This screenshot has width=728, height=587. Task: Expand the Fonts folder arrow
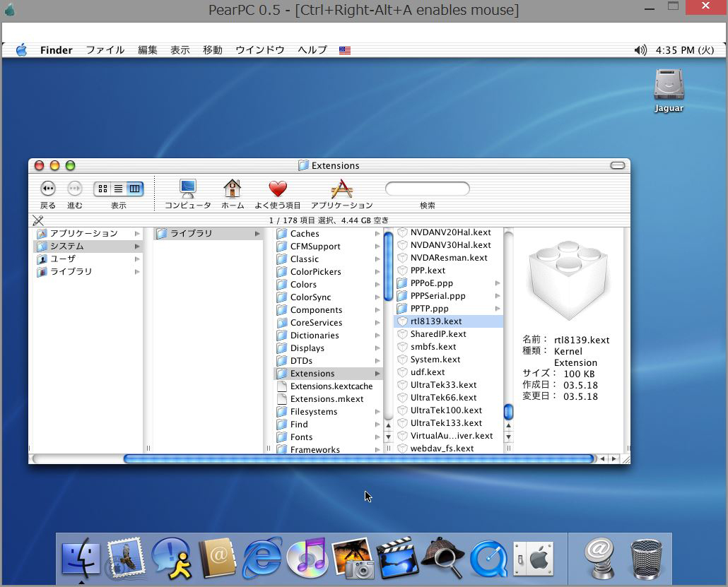click(x=377, y=437)
